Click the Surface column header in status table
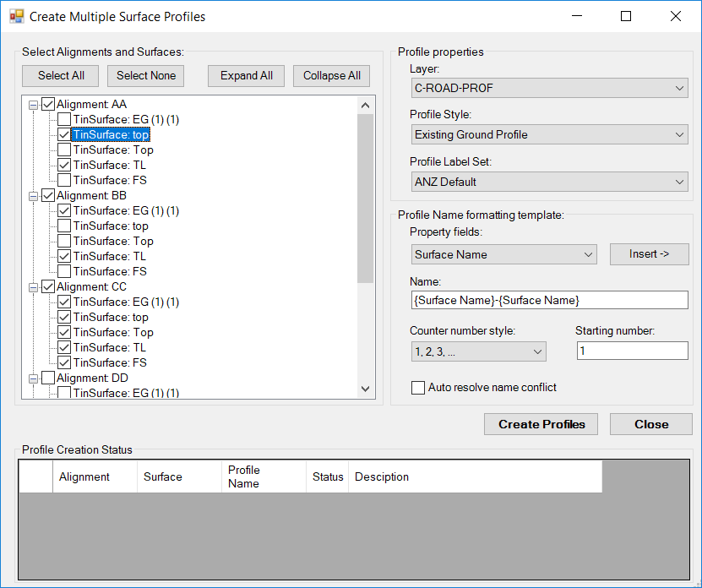This screenshot has height=588, width=702. click(179, 477)
